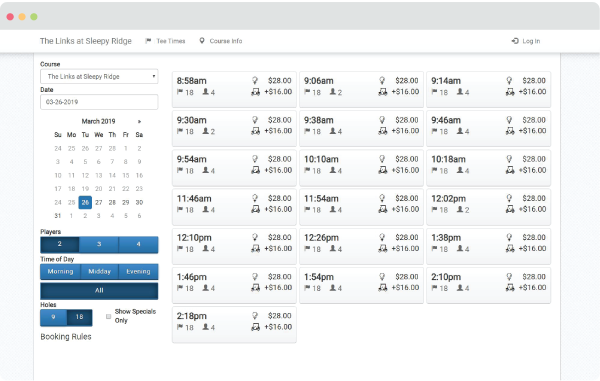Click the golf cart icon on the 1:54pm card

tap(383, 288)
